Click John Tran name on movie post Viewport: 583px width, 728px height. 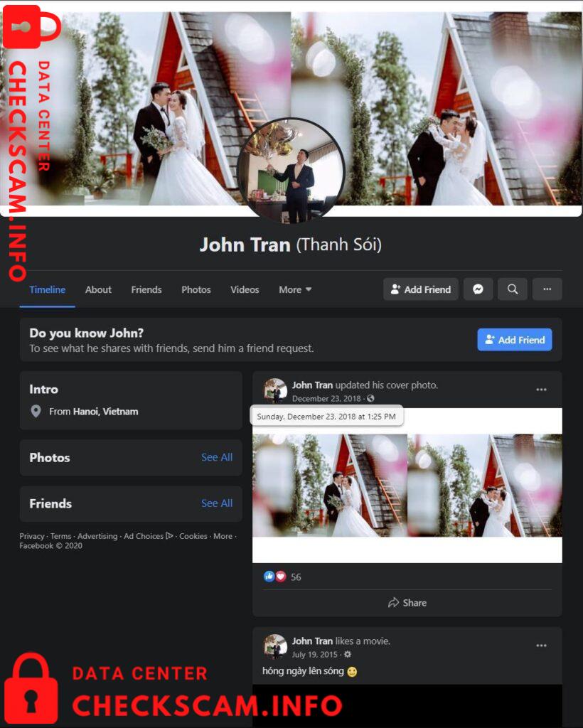312,641
